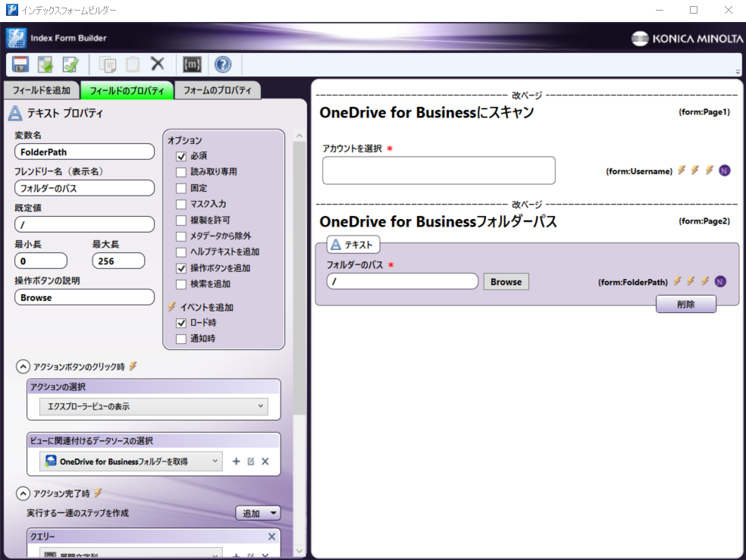Click lightning icon beside アクションボタンのクリック時
The width and height of the screenshot is (746, 560).
click(x=133, y=365)
